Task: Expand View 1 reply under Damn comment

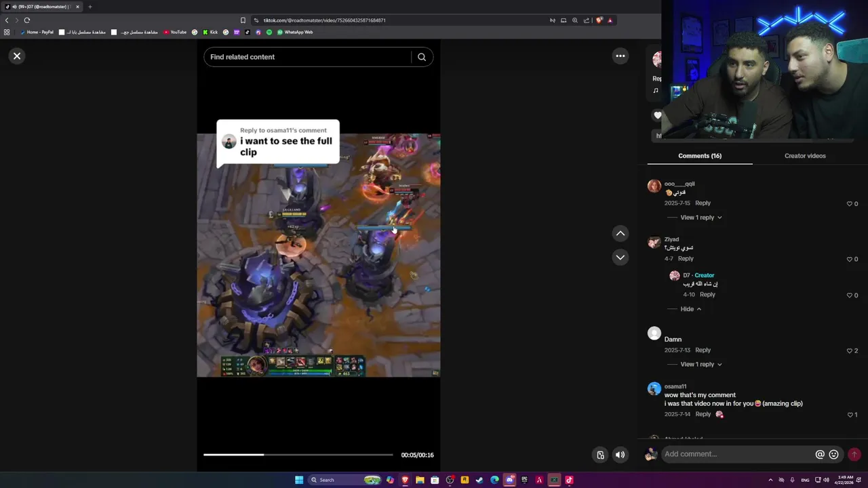Action: (701, 365)
